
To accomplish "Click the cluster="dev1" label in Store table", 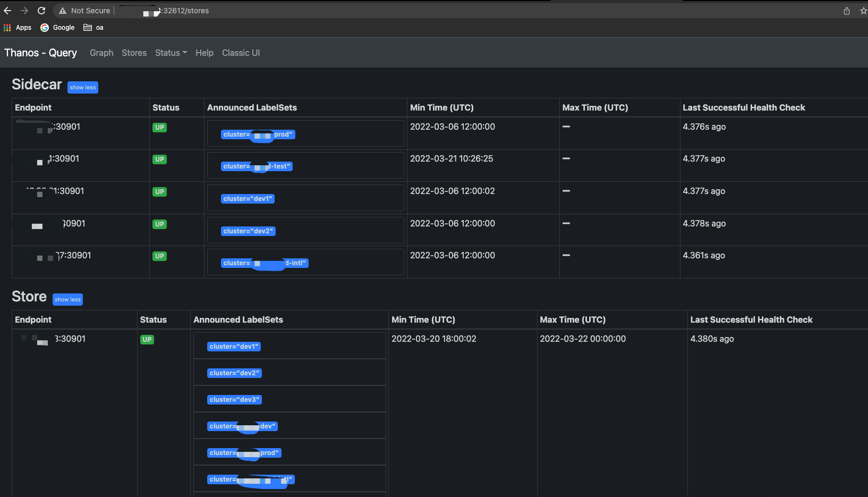I will coord(234,347).
